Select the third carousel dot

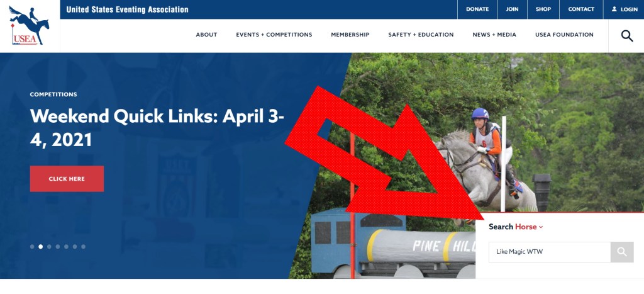[x=49, y=247]
